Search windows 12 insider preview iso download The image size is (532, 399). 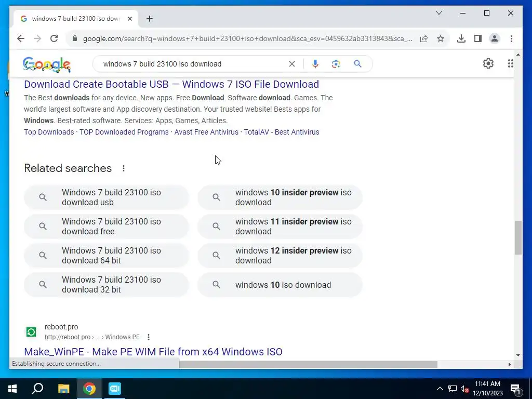[x=280, y=256]
